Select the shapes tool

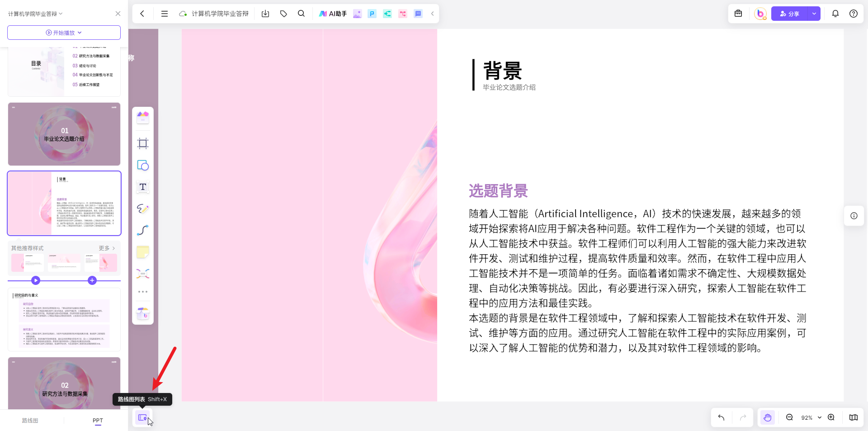[143, 166]
